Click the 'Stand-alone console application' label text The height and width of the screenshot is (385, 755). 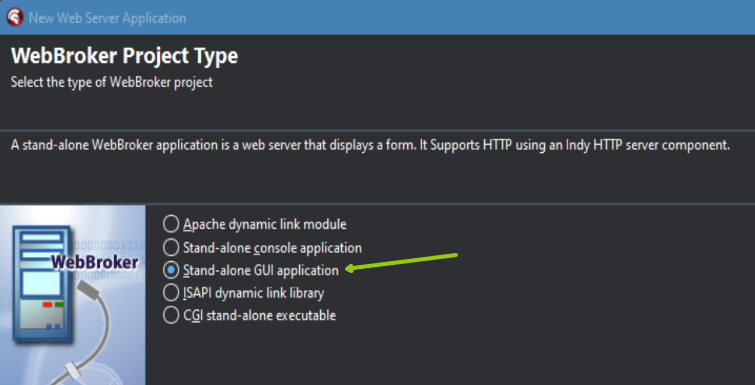tap(273, 248)
